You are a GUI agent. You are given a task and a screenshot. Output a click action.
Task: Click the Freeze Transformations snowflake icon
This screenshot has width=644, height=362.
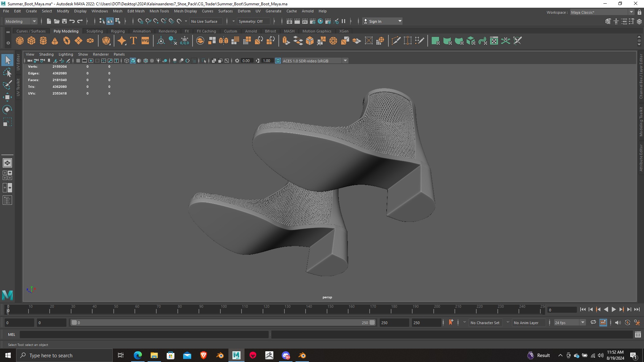click(x=184, y=41)
